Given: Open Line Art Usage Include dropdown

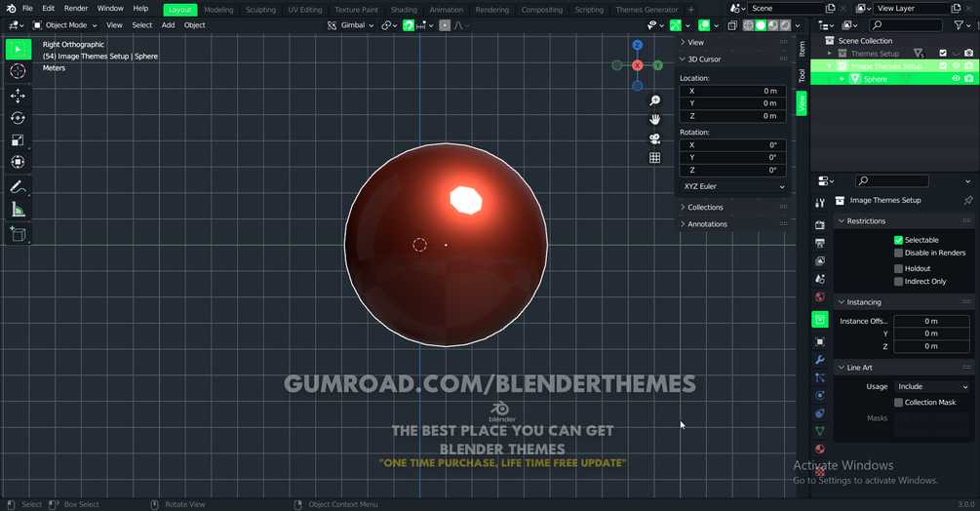Looking at the screenshot, I should (x=932, y=387).
